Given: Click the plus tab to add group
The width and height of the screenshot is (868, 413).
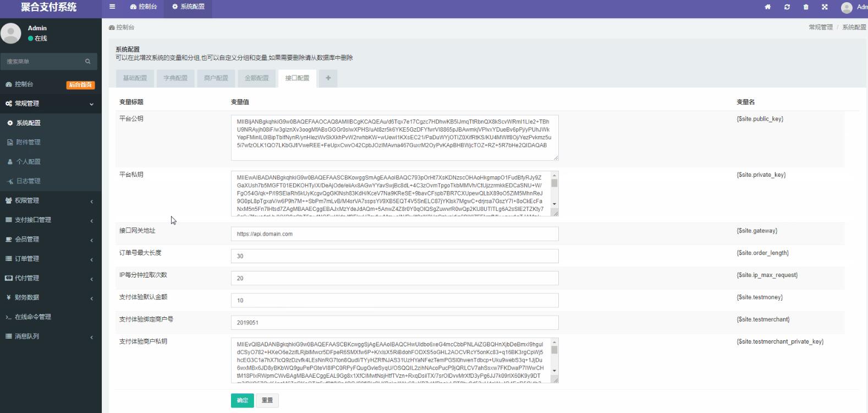Looking at the screenshot, I should 328,78.
